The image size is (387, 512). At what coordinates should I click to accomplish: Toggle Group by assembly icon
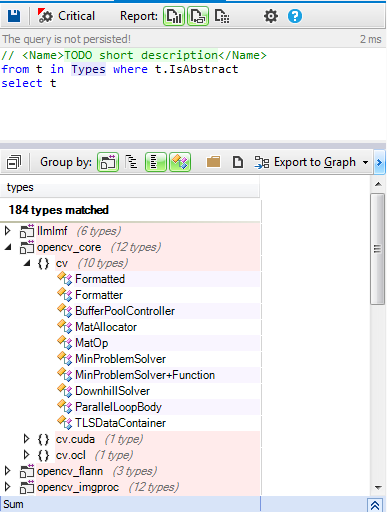(x=108, y=162)
